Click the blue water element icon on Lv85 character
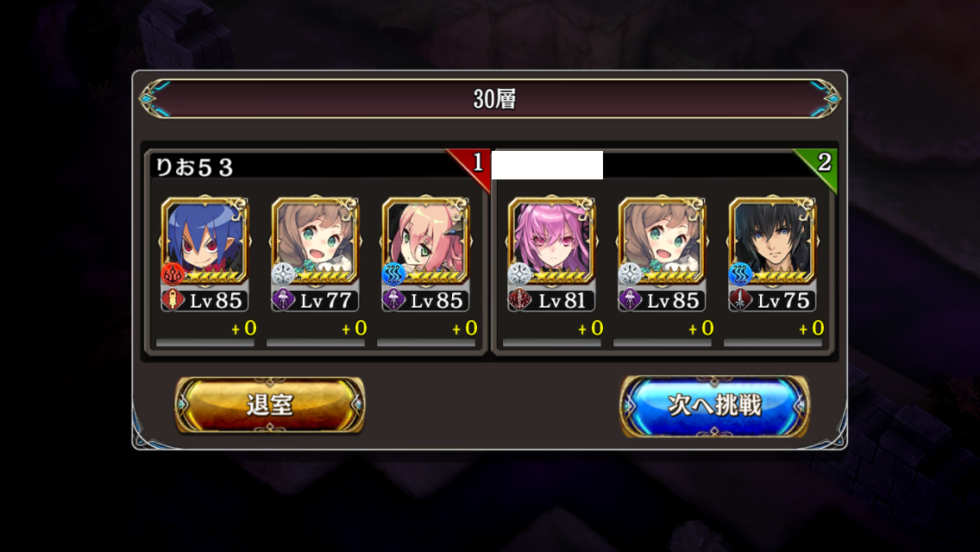Image resolution: width=980 pixels, height=552 pixels. click(393, 273)
